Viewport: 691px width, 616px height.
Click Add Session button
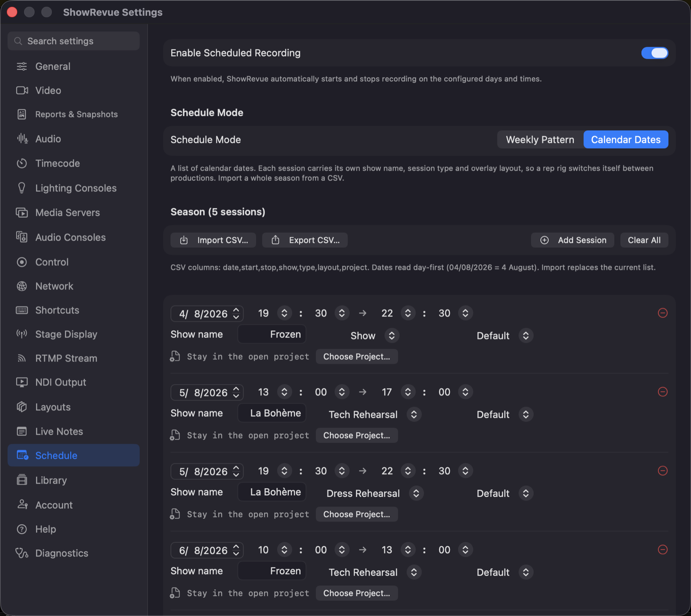572,240
